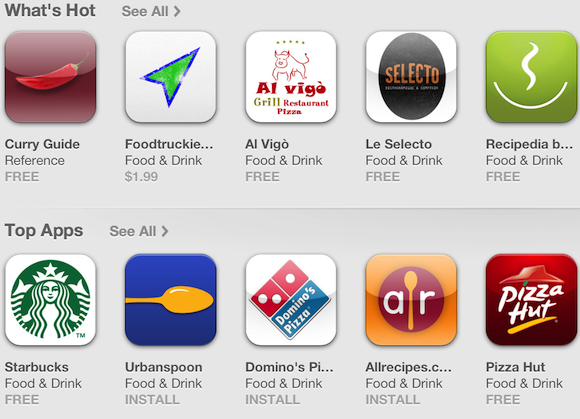Viewport: 580px width, 419px height.
Task: Expand Top Apps with See All
Action: tap(139, 232)
